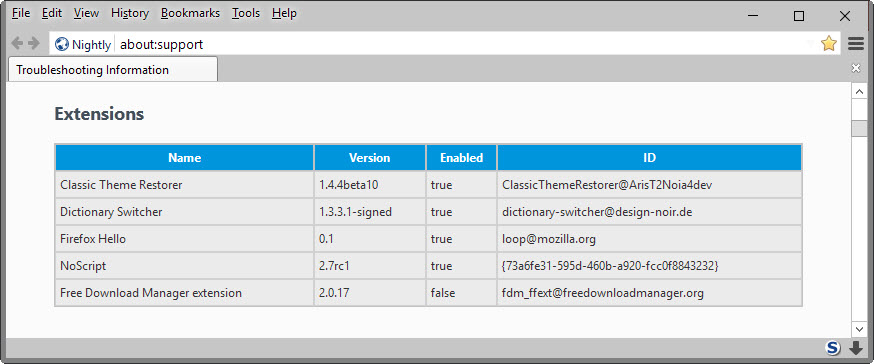Go back with the back arrow
The image size is (874, 364).
[17, 43]
